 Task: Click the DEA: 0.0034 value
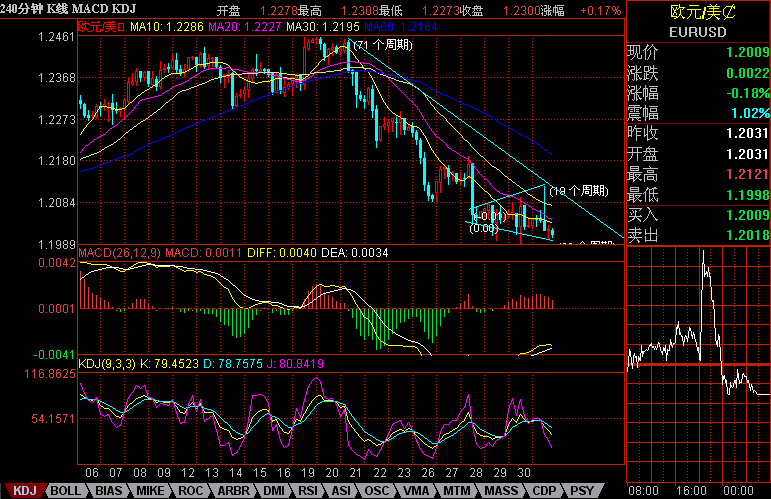click(x=355, y=253)
